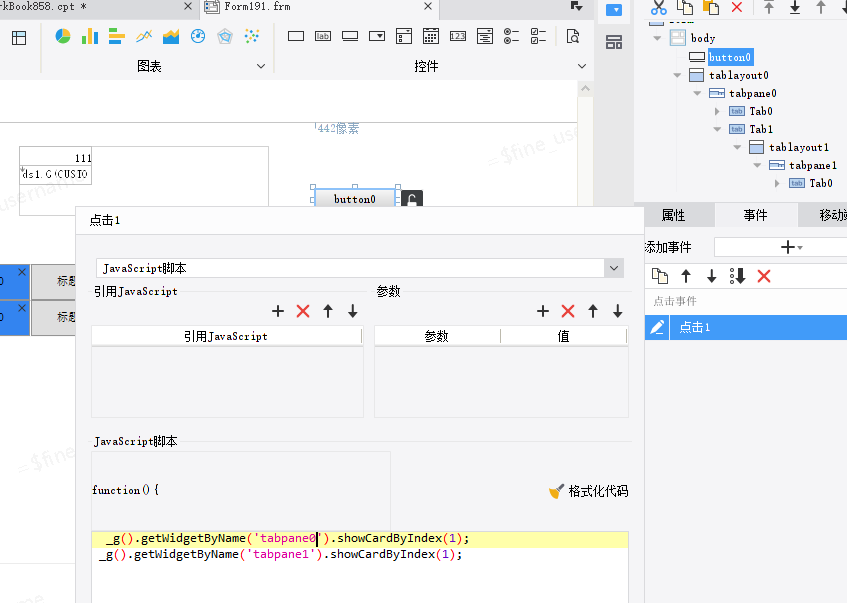Image resolution: width=847 pixels, height=603 pixels.
Task: Click the scissors cut icon
Action: pyautogui.click(x=658, y=8)
